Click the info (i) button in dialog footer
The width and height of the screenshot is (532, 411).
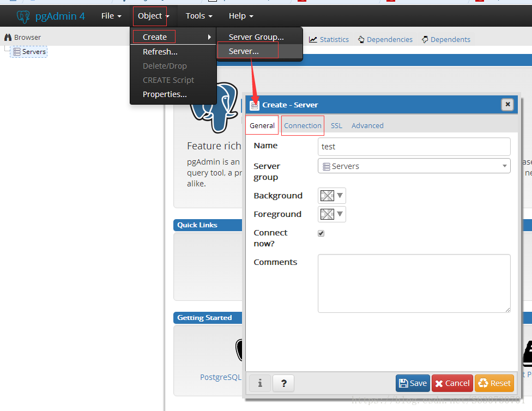[x=260, y=383]
